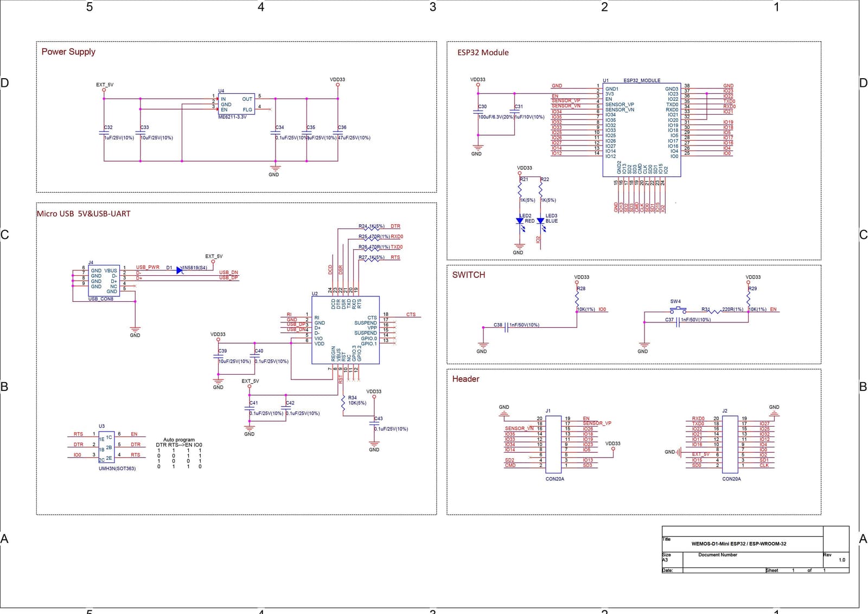The height and width of the screenshot is (614, 868).
Task: Select the R22 resistor above LED3
Action: (x=540, y=189)
